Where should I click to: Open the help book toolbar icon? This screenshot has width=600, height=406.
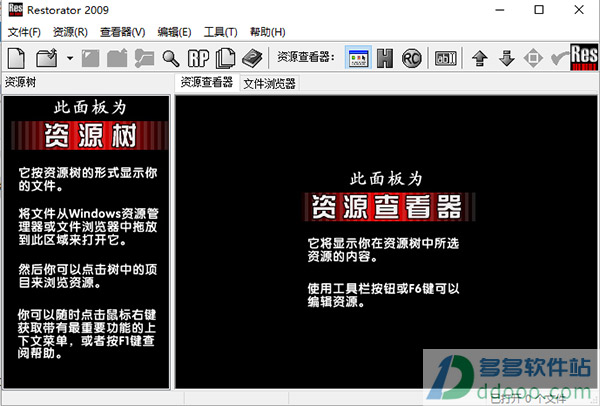pyautogui.click(x=253, y=57)
